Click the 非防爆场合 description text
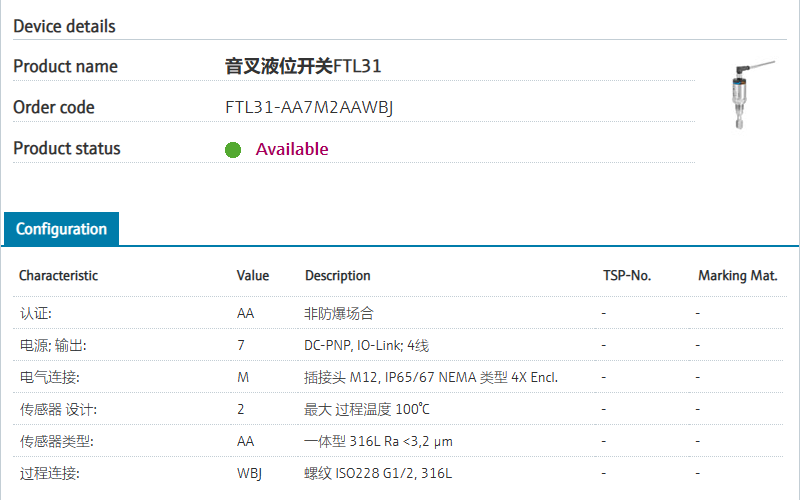Viewport: 801px width, 500px height. click(339, 313)
